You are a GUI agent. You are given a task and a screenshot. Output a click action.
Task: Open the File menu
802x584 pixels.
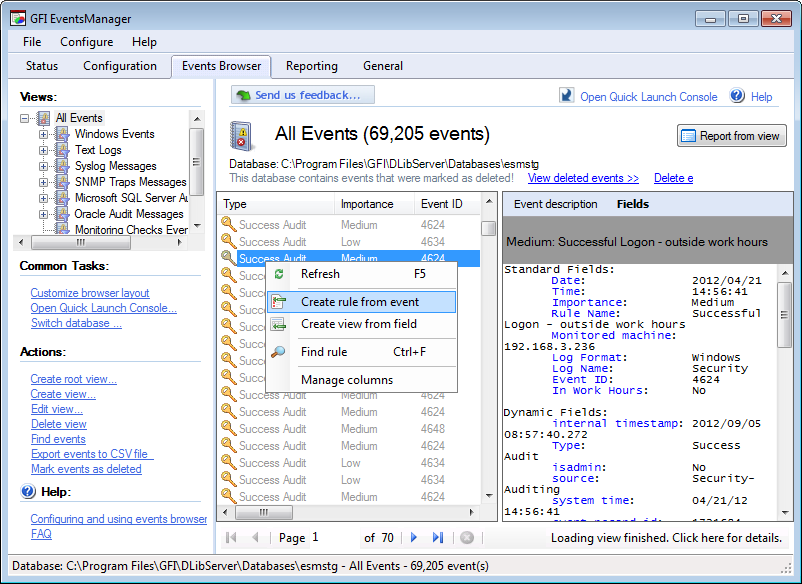click(32, 42)
